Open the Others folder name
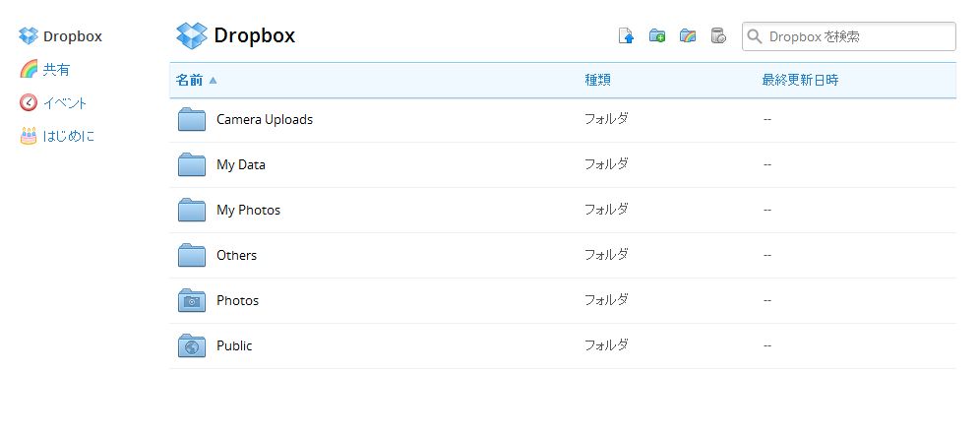980x435 pixels. (236, 255)
